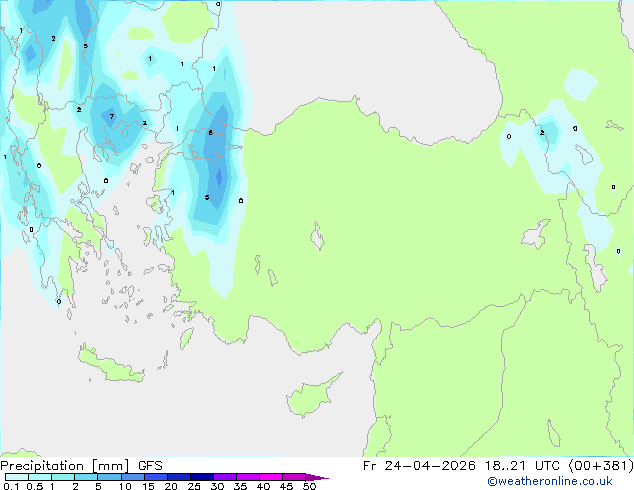Click the "25" legend scale label
The width and height of the screenshot is (634, 490).
194,486
